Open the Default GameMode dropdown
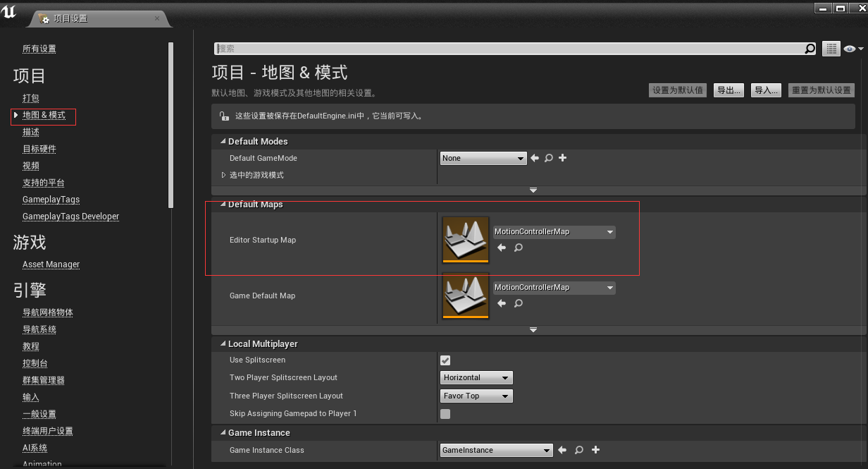This screenshot has height=469, width=868. click(x=483, y=159)
